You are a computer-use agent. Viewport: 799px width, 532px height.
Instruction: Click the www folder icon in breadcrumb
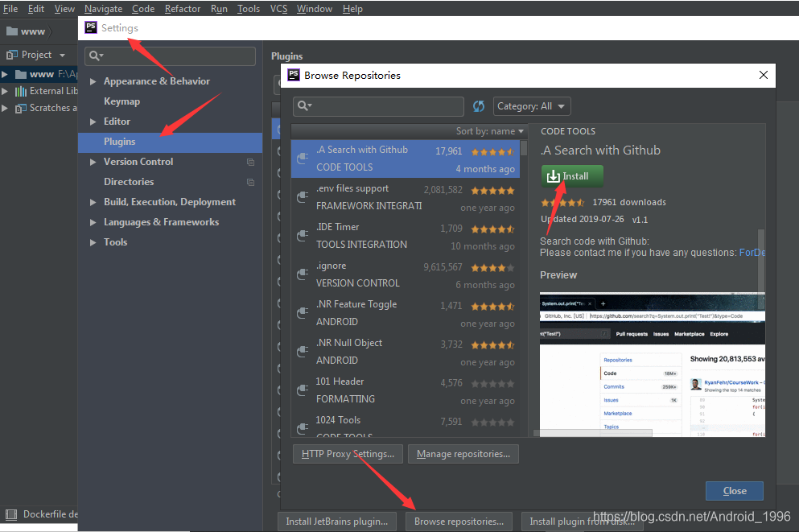coord(12,31)
